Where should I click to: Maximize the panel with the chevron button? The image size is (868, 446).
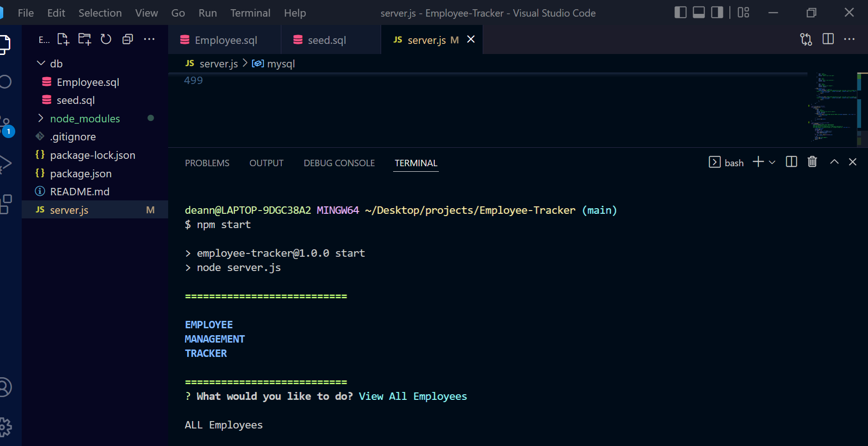tap(833, 162)
